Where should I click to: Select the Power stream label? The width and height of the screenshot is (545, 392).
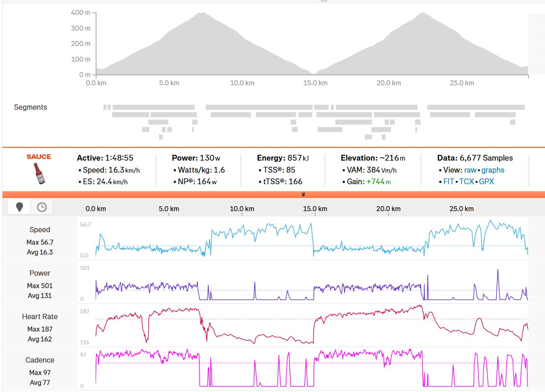(x=40, y=273)
